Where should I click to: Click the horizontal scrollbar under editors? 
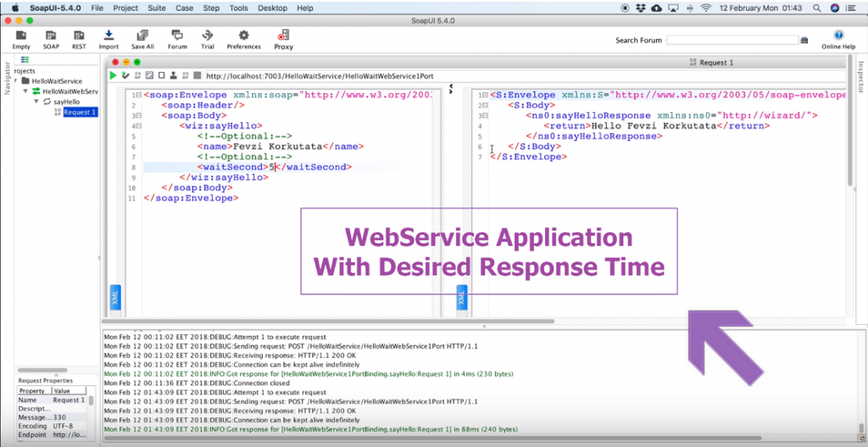click(x=329, y=321)
